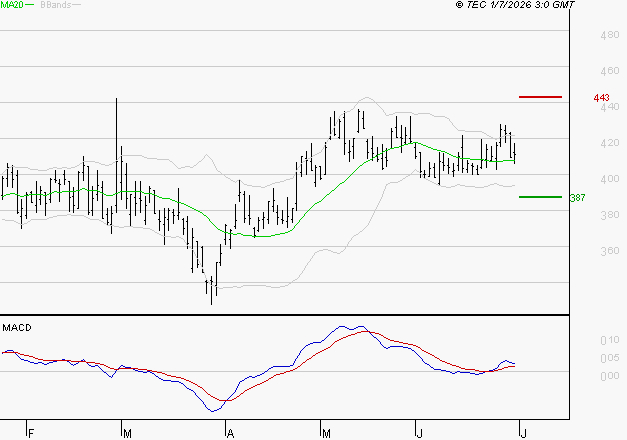The width and height of the screenshot is (627, 440).
Task: Click the red 443 price label
Action: pos(601,98)
